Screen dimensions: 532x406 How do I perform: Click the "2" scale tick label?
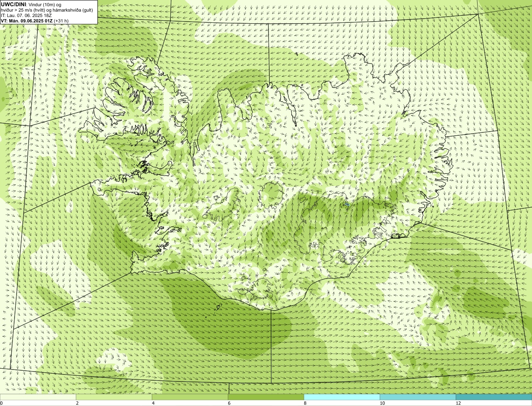(x=77, y=403)
